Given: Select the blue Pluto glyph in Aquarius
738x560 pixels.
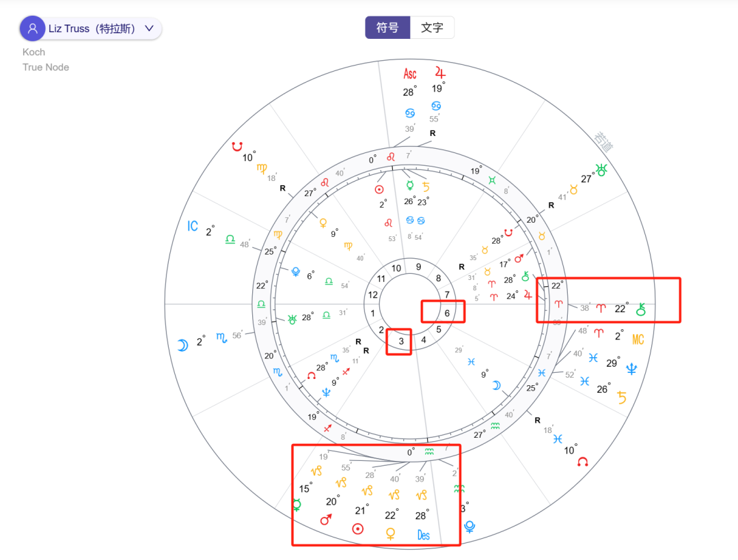Looking at the screenshot, I should tap(469, 527).
